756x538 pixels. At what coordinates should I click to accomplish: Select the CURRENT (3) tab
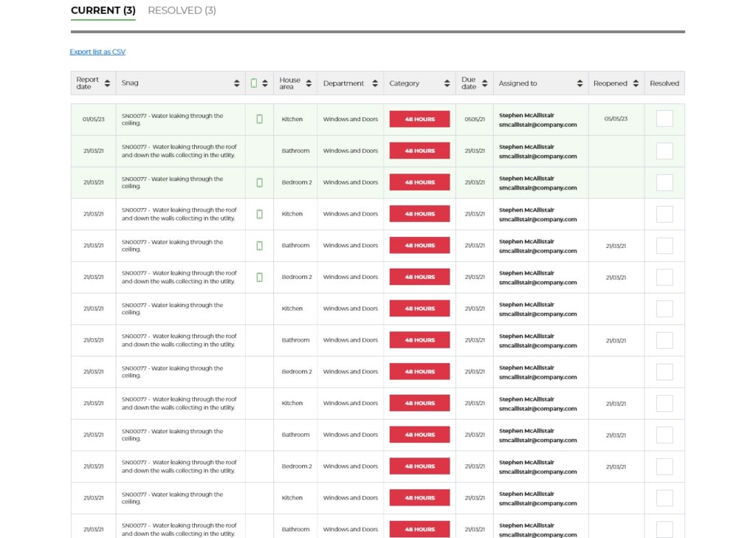click(103, 10)
